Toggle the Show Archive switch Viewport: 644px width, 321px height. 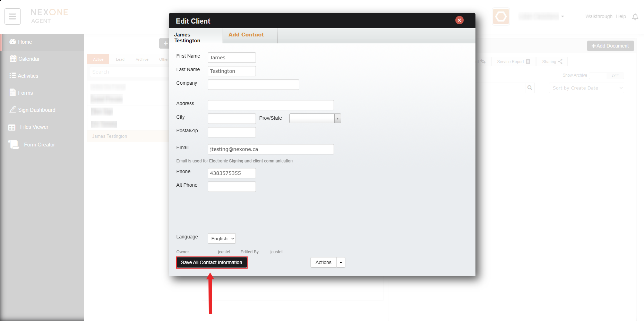(x=606, y=76)
